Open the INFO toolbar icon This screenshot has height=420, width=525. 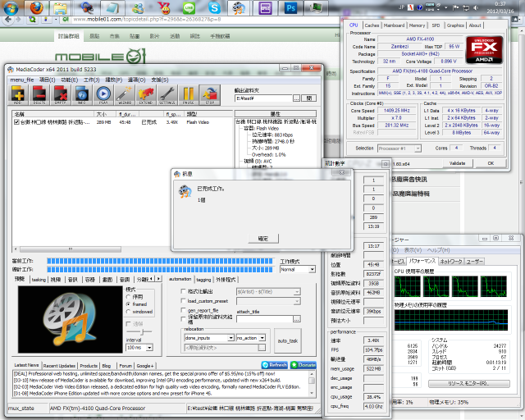(82, 95)
